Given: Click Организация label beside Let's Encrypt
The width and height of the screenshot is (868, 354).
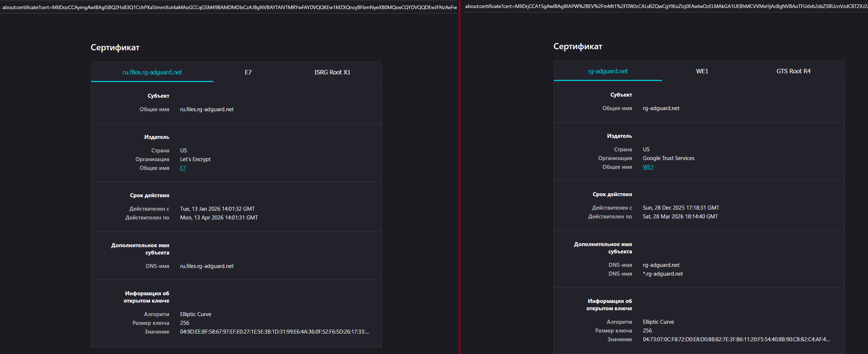Looking at the screenshot, I should (x=152, y=159).
